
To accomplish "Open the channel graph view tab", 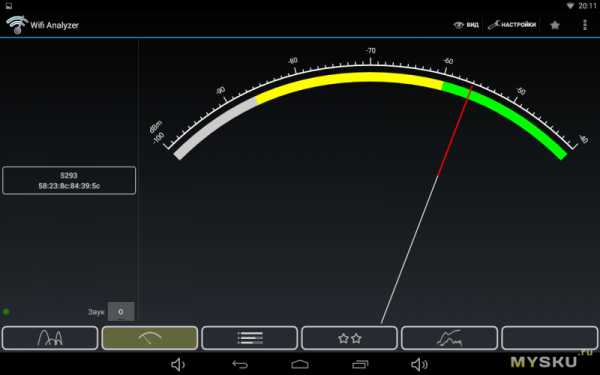I will pos(50,338).
